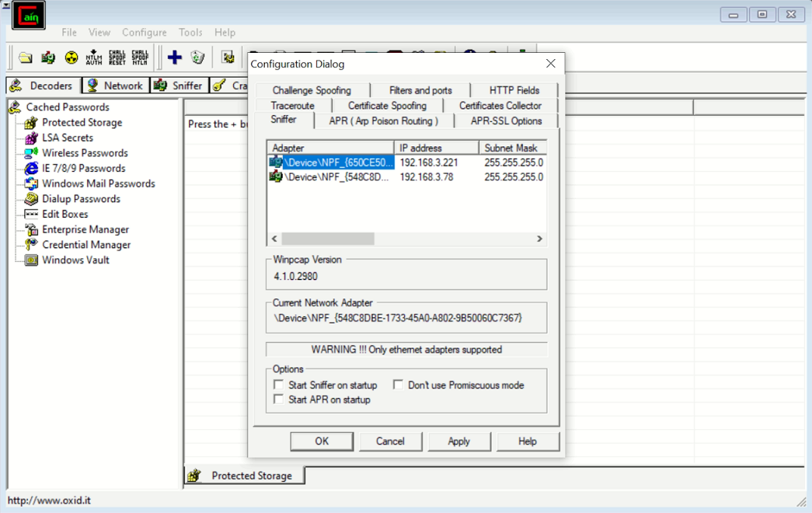The height and width of the screenshot is (513, 812).
Task: Open the File menu
Action: click(69, 32)
